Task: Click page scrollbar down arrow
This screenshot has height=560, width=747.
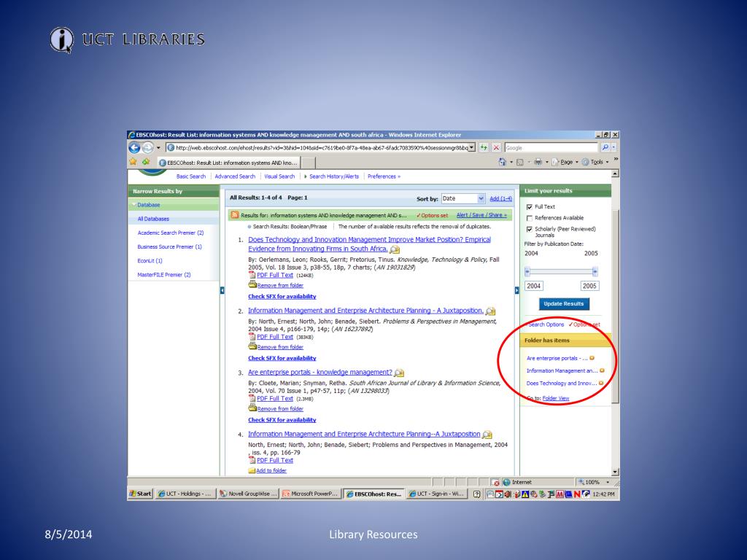Action: click(615, 472)
